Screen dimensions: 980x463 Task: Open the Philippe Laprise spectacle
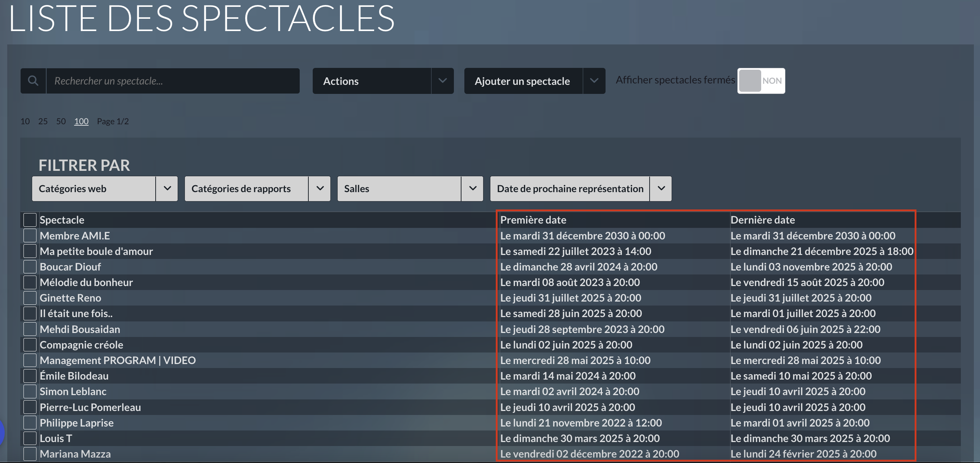coord(77,423)
